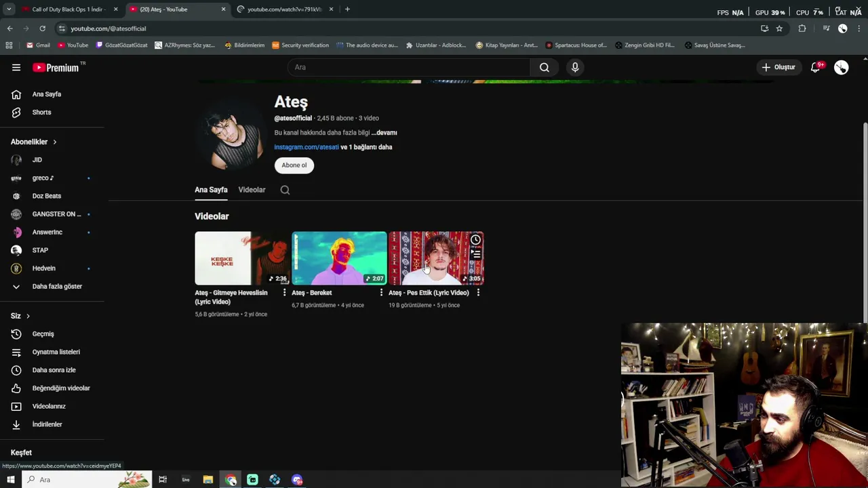Open Ateş - Peş Ettik (Lyric Video) title
868x488 pixels.
[429, 293]
